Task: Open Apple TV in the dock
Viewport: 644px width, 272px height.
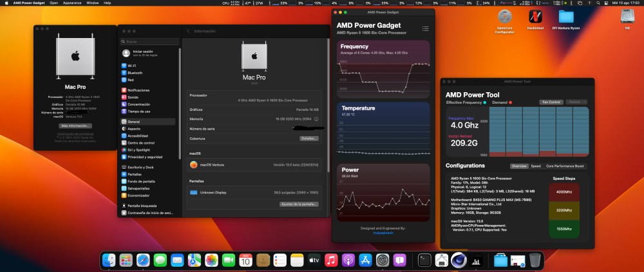Action: coord(314,260)
